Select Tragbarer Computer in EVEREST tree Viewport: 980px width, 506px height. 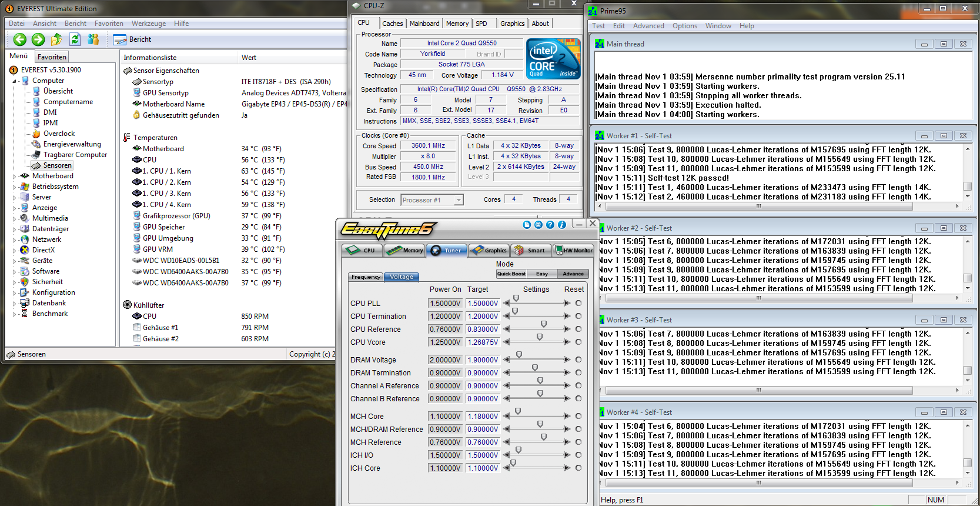75,155
